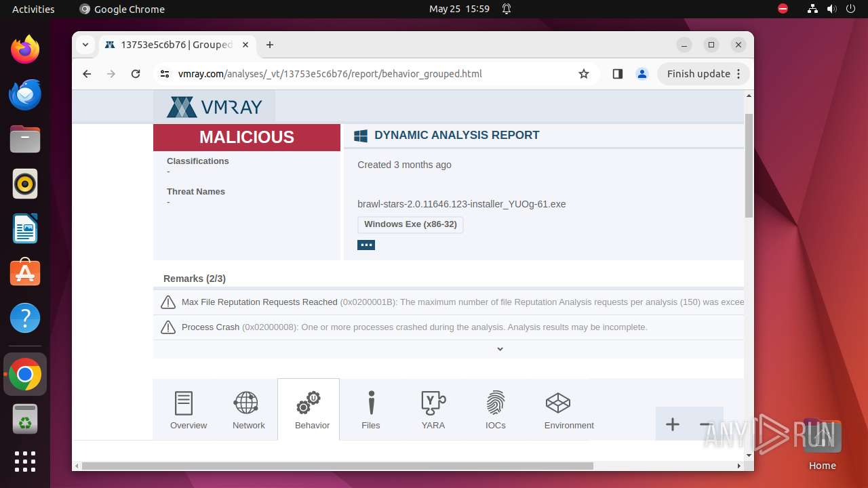This screenshot has width=868, height=488.
Task: Launch Firefox from the dock
Action: click(25, 49)
